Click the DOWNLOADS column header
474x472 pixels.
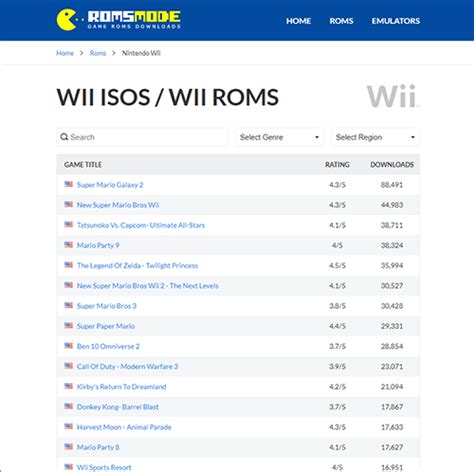coord(392,165)
